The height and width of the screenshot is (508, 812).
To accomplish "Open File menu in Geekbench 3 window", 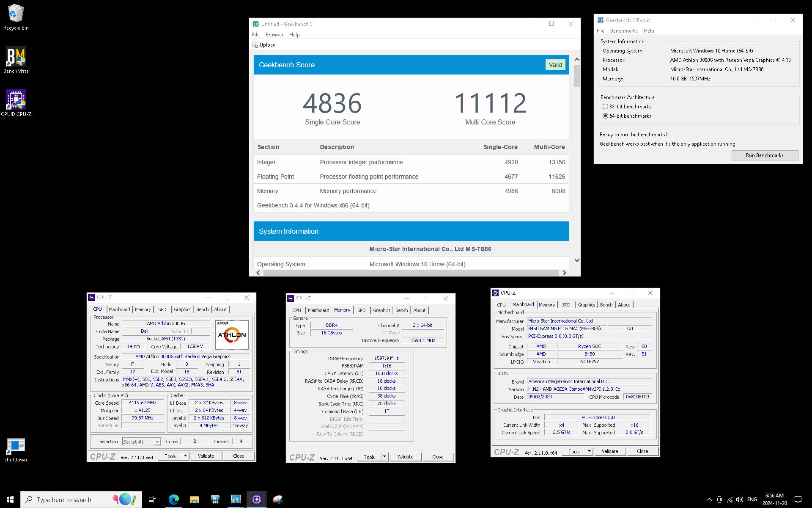I will pos(256,35).
